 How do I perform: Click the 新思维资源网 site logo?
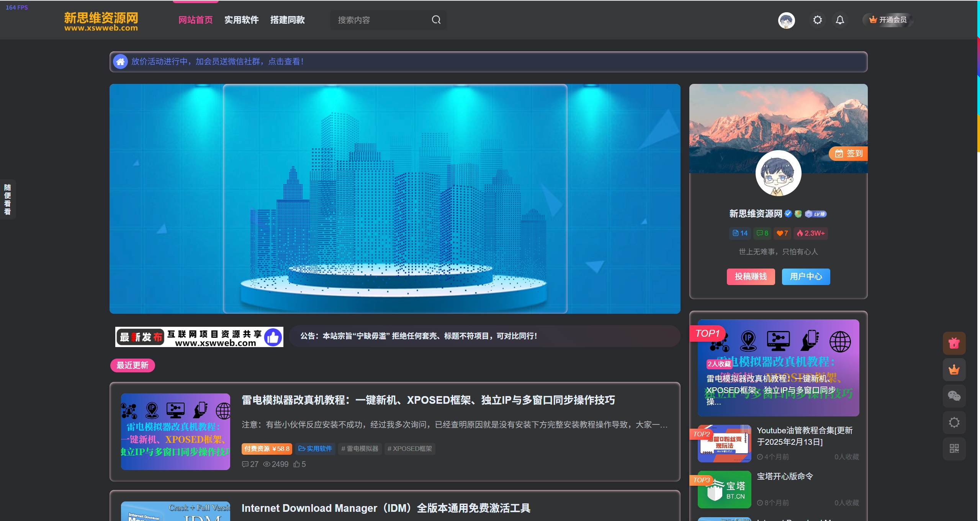[101, 21]
